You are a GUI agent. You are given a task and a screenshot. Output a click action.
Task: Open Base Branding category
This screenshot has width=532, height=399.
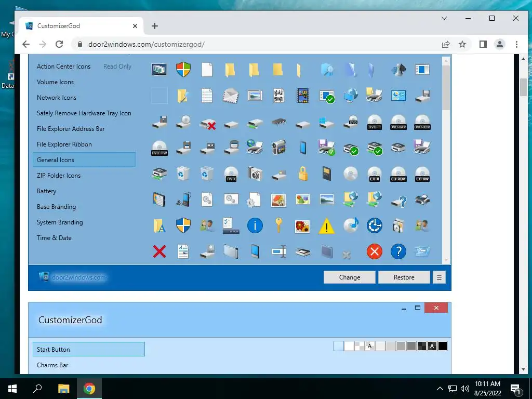coord(56,207)
